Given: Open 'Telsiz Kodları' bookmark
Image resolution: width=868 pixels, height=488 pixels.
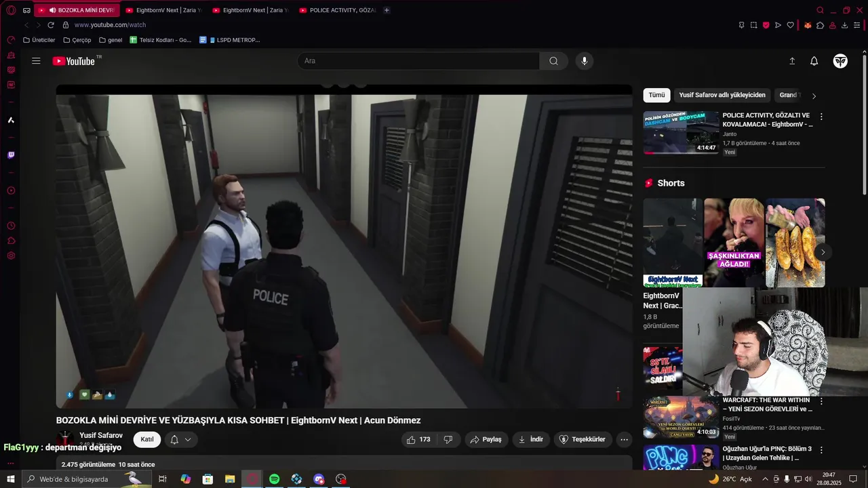Looking at the screenshot, I should [x=161, y=40].
